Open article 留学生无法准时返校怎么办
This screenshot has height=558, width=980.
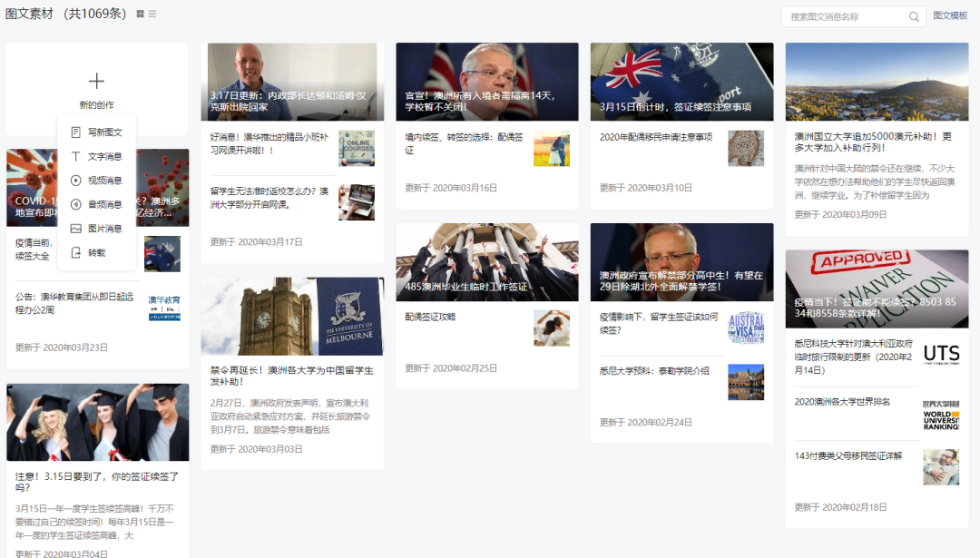[x=269, y=198]
